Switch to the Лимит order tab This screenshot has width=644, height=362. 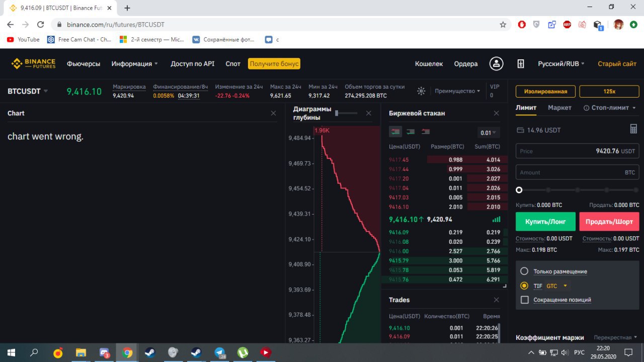click(526, 108)
